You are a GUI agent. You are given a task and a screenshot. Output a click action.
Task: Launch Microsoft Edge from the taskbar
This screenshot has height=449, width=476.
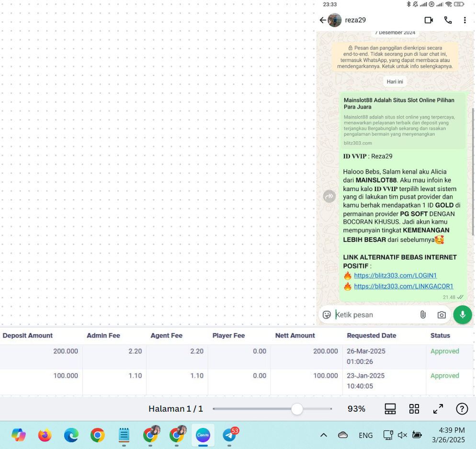(71, 435)
